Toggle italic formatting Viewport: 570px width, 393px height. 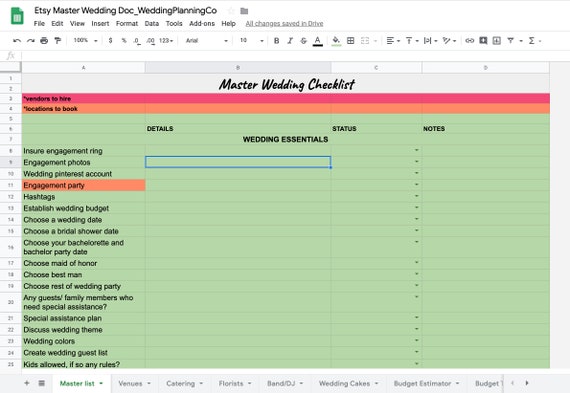(290, 41)
